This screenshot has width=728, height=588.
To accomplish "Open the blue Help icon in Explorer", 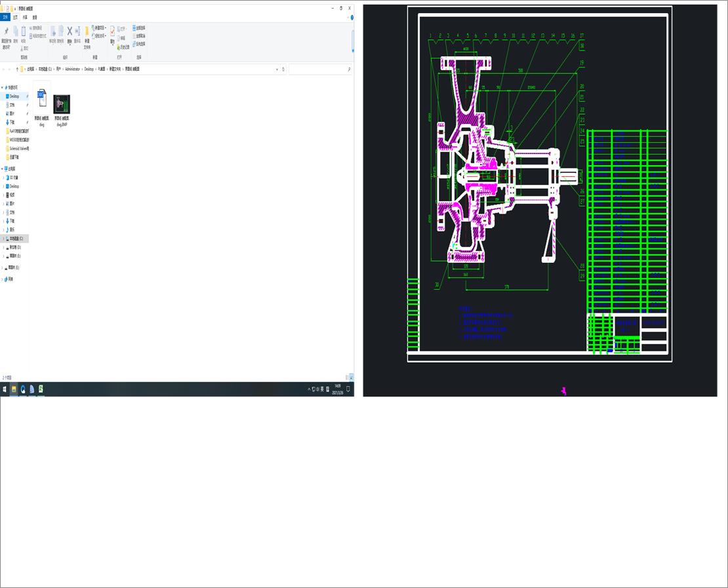I will 352,17.
